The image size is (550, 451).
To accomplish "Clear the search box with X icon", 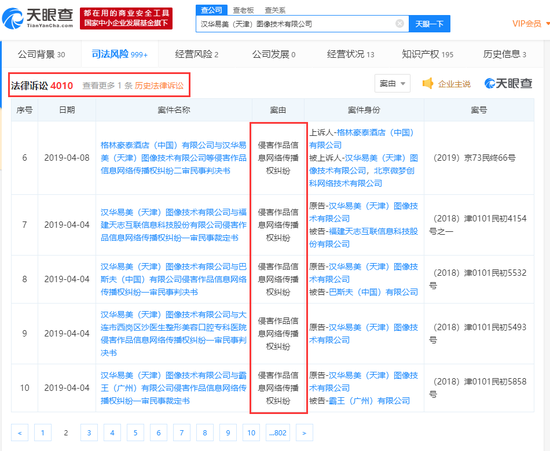I will click(x=400, y=23).
